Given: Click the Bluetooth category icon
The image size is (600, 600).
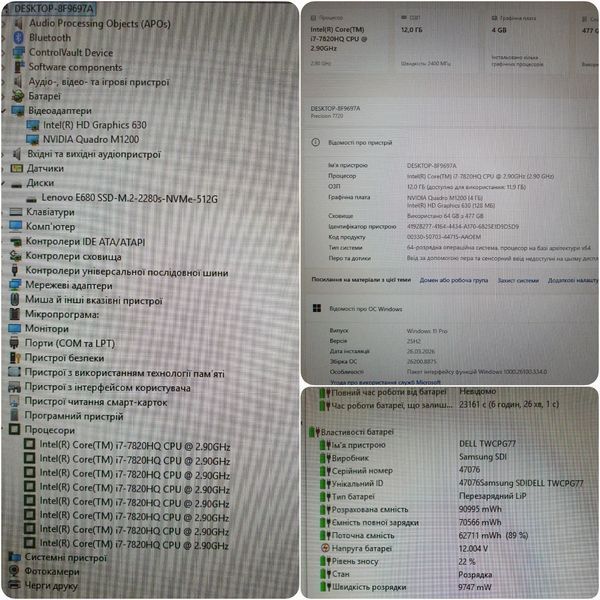Looking at the screenshot, I should [x=19, y=38].
